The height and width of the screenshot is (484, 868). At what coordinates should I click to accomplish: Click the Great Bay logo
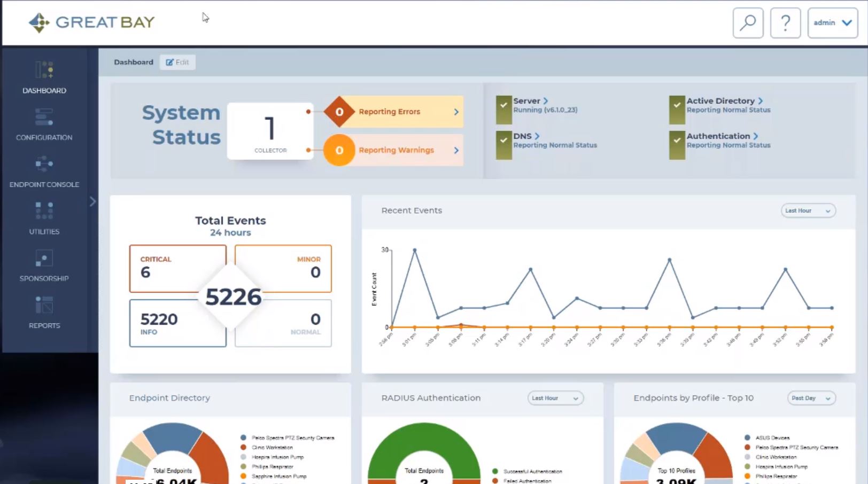tap(91, 22)
